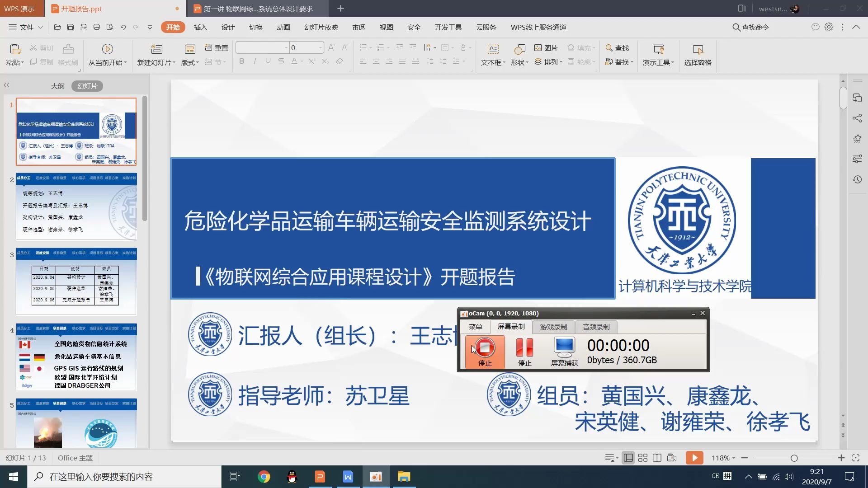Expand 替换 replace dropdown

632,62
